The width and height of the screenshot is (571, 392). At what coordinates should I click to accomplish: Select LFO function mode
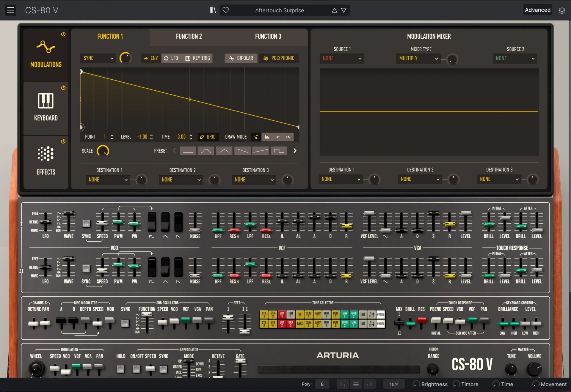[x=171, y=58]
